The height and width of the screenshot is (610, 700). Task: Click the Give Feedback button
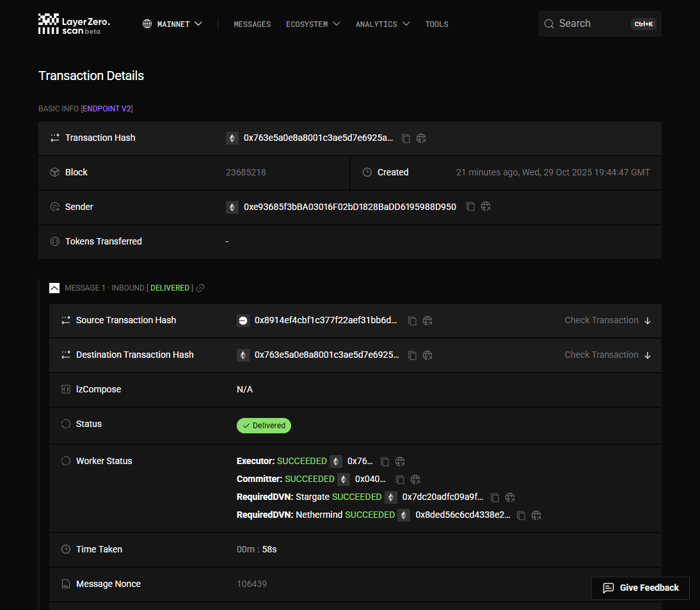tap(640, 588)
